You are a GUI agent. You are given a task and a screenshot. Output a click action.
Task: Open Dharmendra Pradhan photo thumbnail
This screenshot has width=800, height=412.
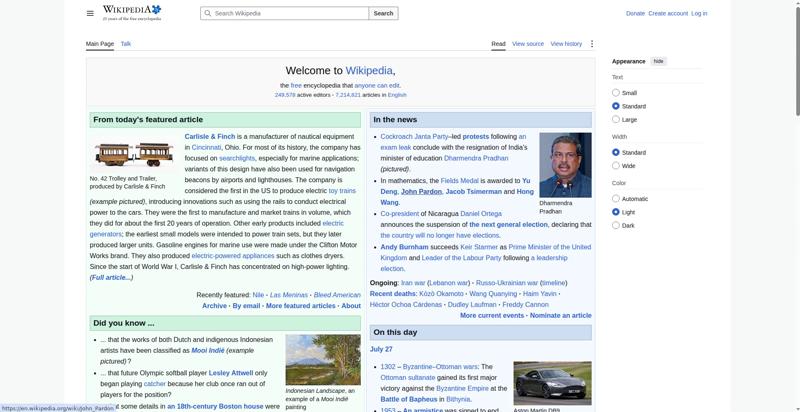tap(565, 165)
